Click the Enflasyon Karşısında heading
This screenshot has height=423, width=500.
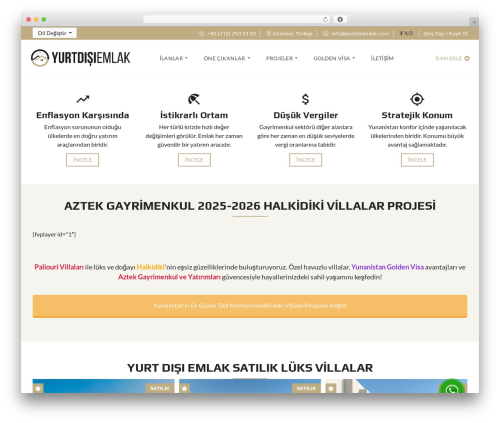pyautogui.click(x=83, y=115)
